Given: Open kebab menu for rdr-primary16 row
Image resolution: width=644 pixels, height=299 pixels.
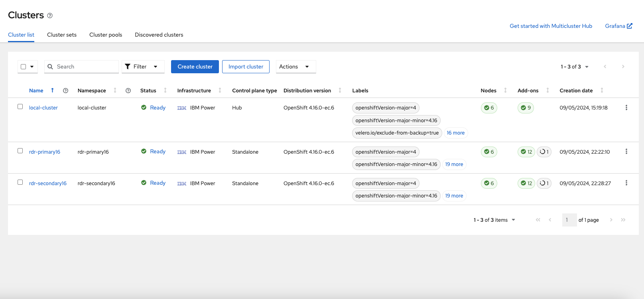Looking at the screenshot, I should pyautogui.click(x=626, y=152).
